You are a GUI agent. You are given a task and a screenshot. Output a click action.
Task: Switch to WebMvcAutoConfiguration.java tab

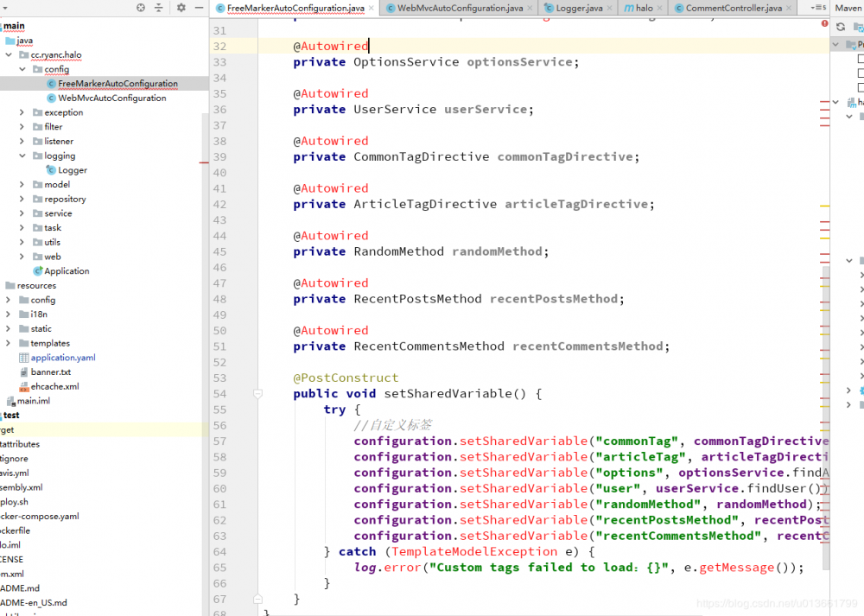point(461,9)
